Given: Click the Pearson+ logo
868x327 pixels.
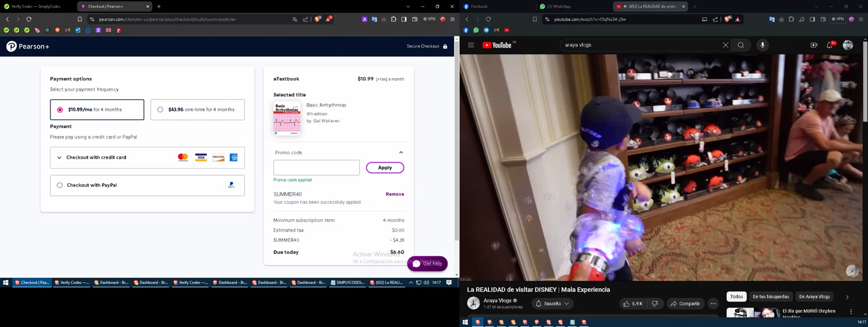Looking at the screenshot, I should tap(28, 46).
